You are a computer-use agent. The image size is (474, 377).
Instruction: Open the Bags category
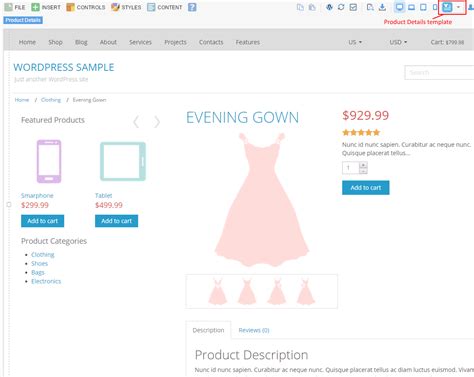coord(38,273)
